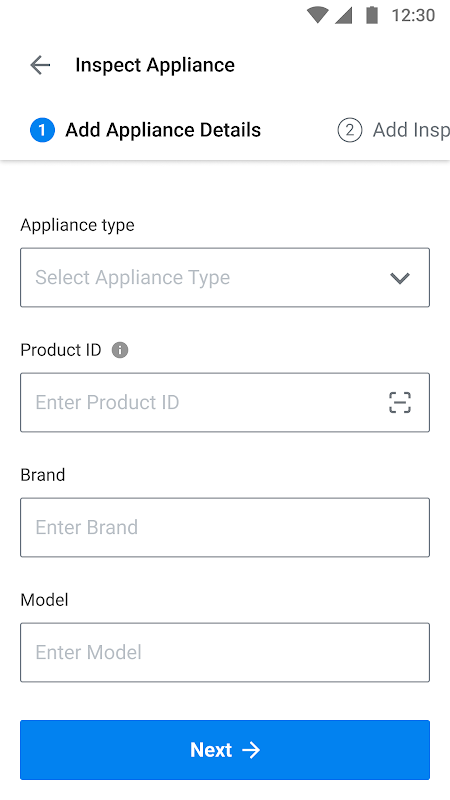Click the Next button
450x800 pixels.
(x=225, y=749)
